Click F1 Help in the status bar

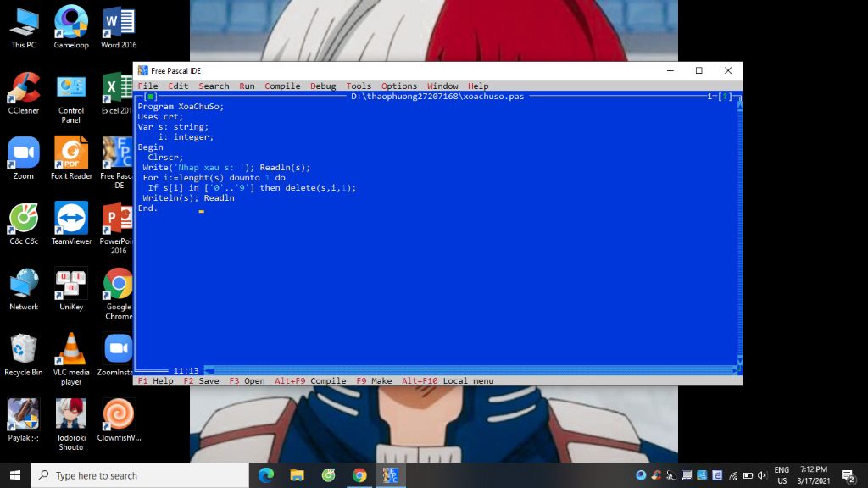pyautogui.click(x=156, y=380)
